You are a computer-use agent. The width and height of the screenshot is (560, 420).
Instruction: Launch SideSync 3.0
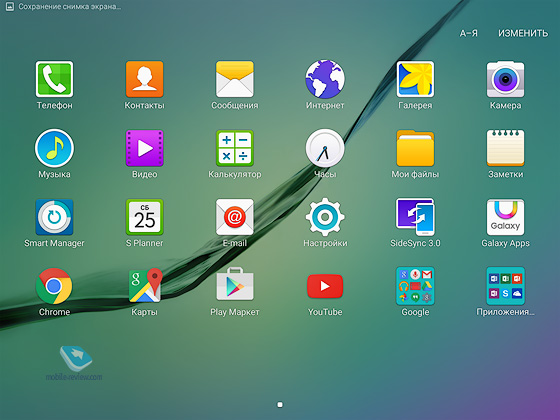[415, 217]
